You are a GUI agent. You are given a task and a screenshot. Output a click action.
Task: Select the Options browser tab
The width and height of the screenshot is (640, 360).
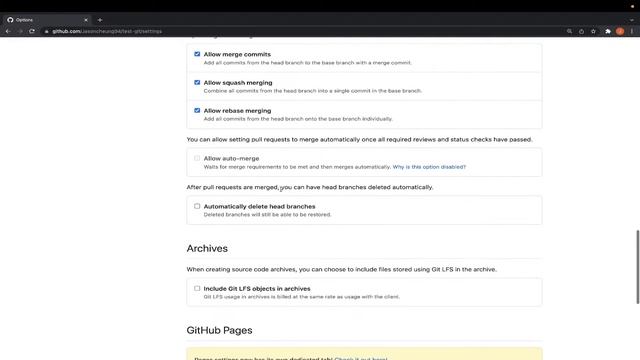[47, 20]
